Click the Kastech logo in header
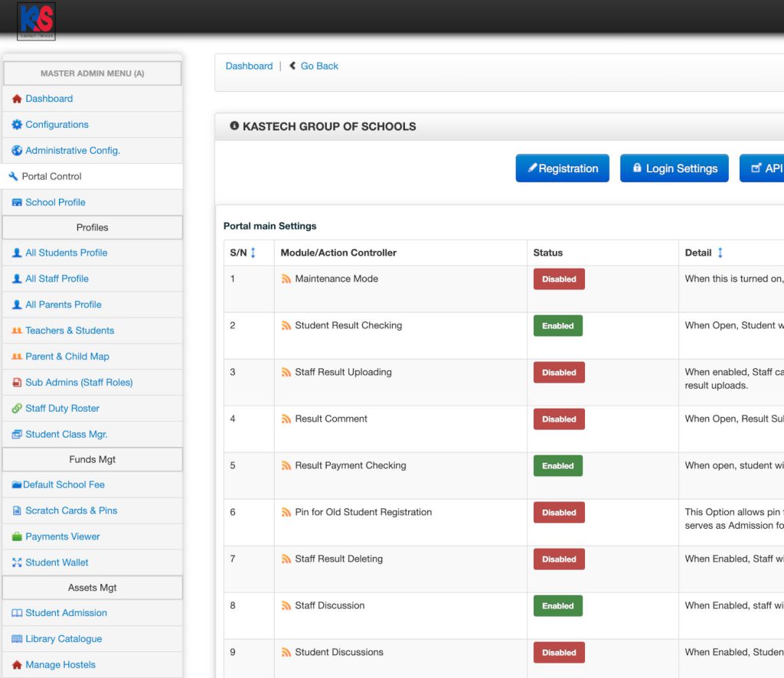Screen dimensions: 784x678 [x=37, y=21]
